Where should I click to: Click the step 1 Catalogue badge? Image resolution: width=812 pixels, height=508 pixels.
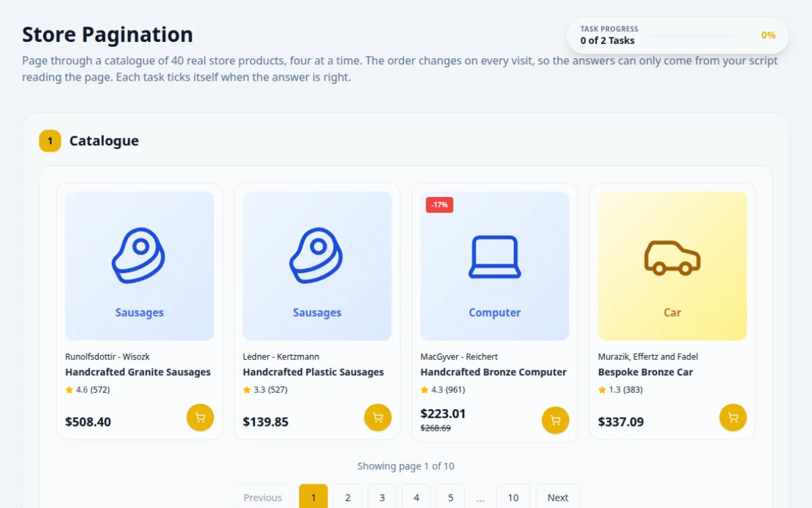[x=50, y=141]
